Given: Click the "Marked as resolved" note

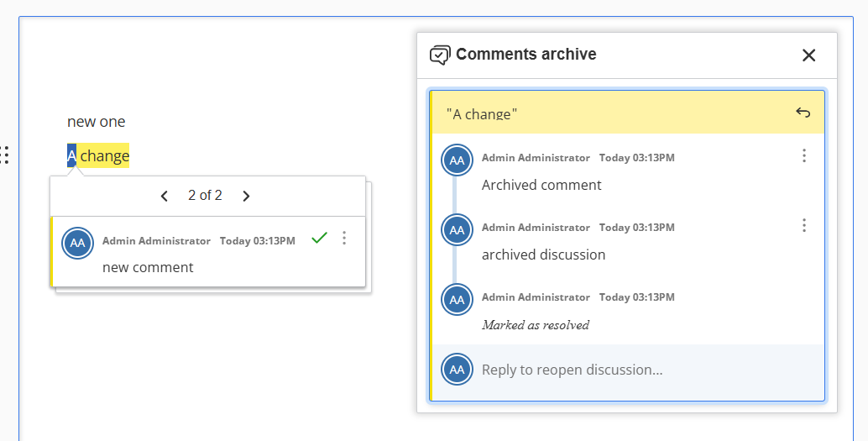Looking at the screenshot, I should point(536,325).
